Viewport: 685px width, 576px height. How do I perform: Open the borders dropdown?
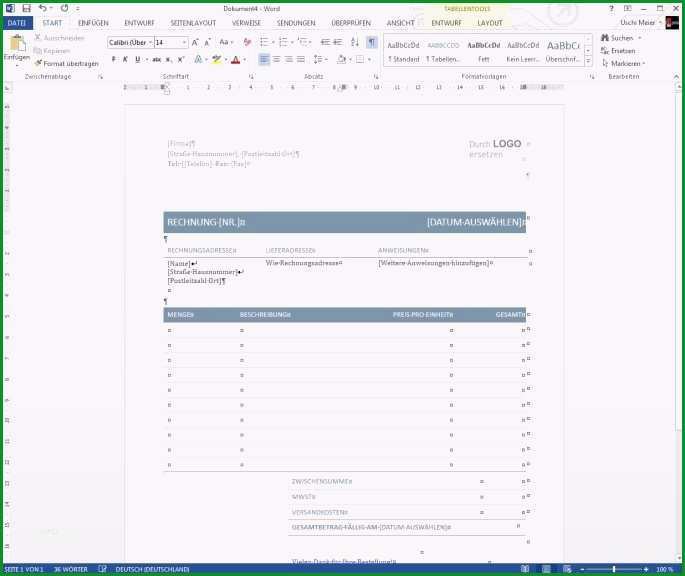pos(370,59)
